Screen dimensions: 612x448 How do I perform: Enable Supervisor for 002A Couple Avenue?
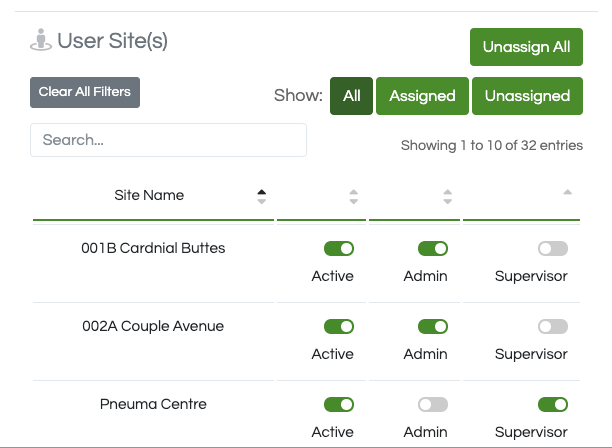[553, 327]
